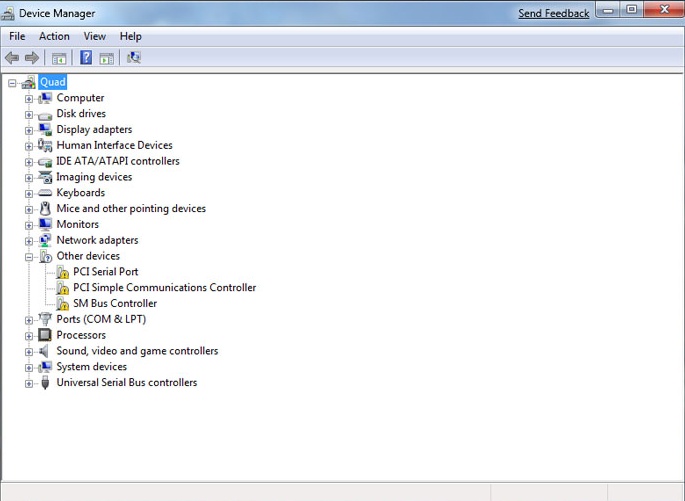Click the PCI Simple Communications Controller warning icon
Viewport: 685px width, 501px height.
pos(62,288)
